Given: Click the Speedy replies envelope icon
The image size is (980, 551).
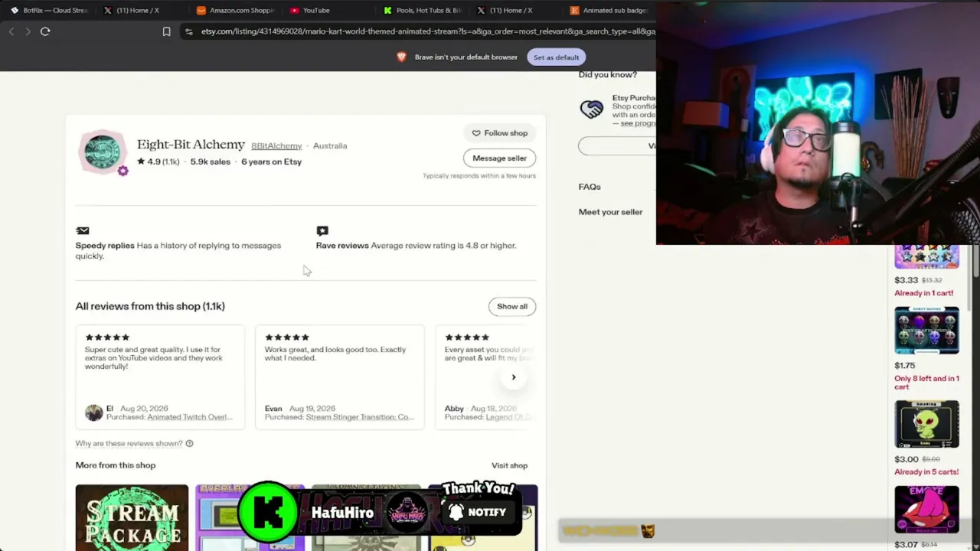Looking at the screenshot, I should [x=83, y=230].
